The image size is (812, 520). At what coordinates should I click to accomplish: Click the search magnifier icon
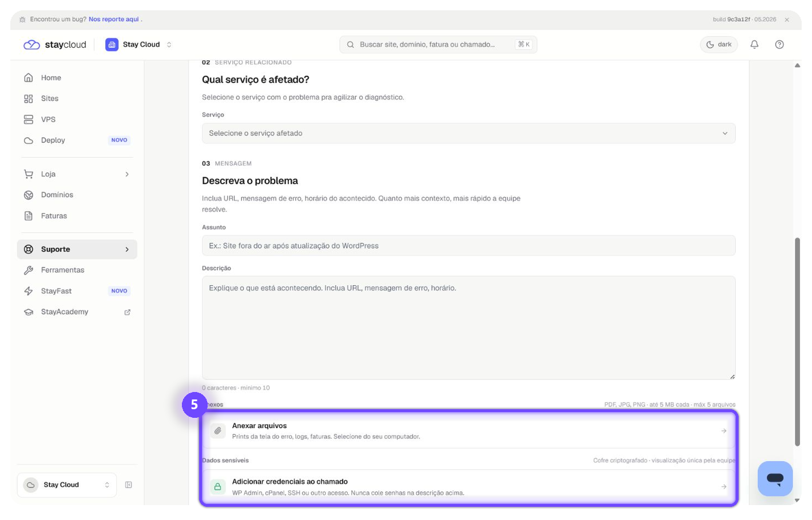[351, 45]
